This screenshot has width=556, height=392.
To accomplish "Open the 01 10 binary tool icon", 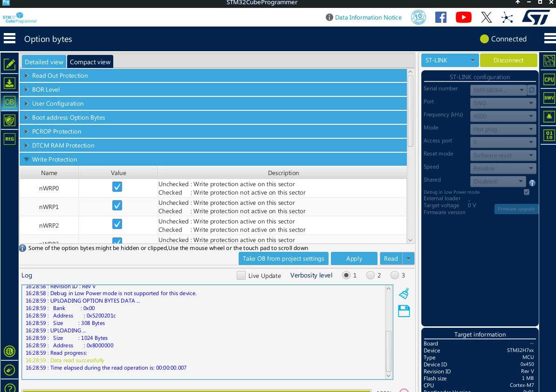I will pyautogui.click(x=549, y=135).
